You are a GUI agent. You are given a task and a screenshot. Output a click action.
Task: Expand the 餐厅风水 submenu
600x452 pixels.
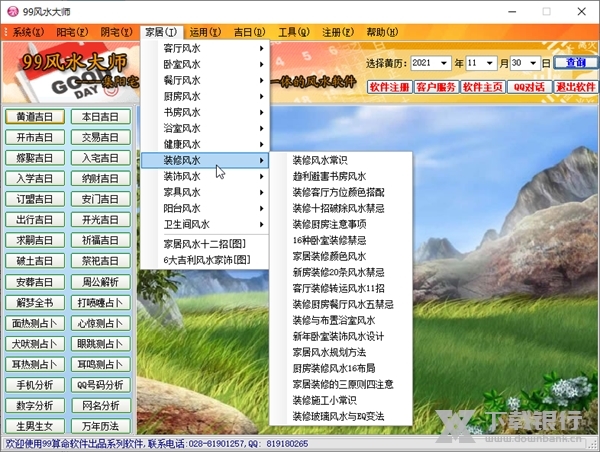[205, 80]
